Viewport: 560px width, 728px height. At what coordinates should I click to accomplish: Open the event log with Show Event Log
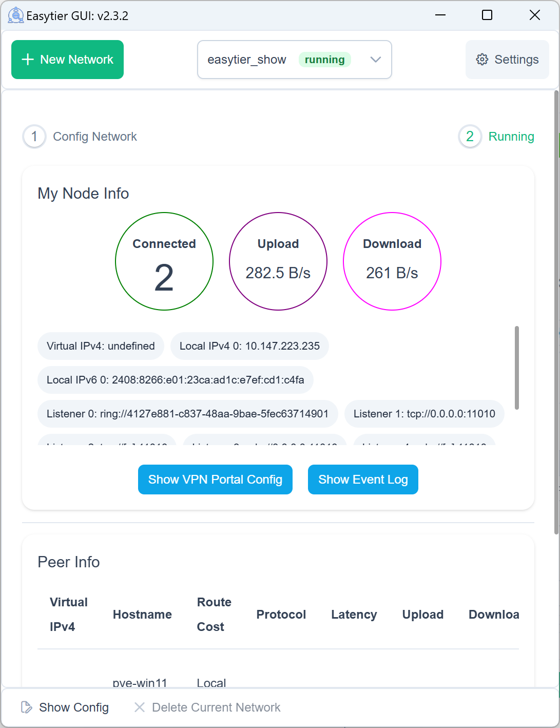click(363, 479)
